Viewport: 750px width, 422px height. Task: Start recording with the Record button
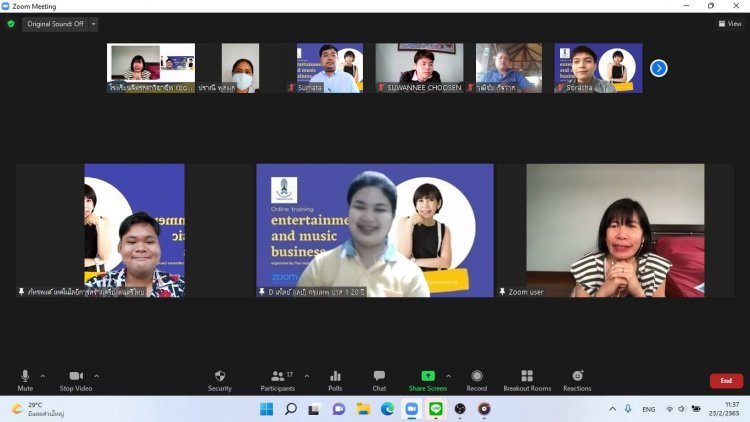point(477,380)
